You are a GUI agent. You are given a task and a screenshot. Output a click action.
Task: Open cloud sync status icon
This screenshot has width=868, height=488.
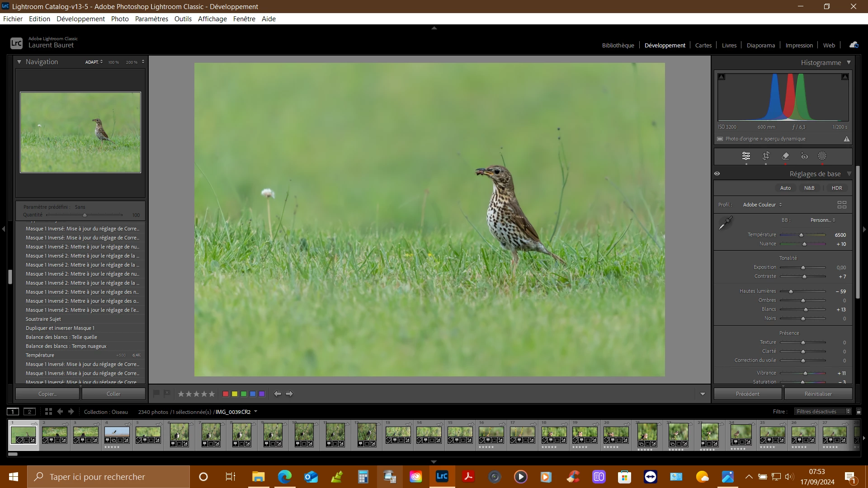(854, 45)
